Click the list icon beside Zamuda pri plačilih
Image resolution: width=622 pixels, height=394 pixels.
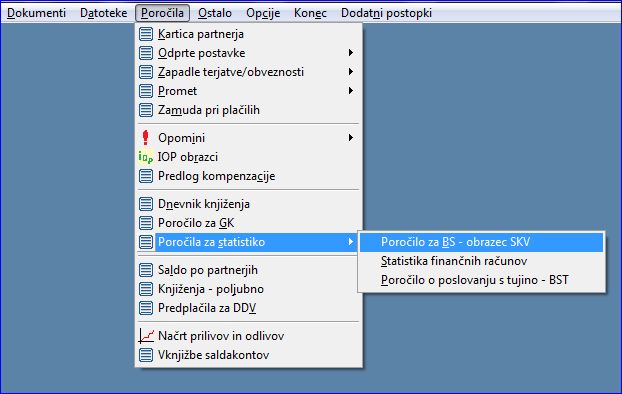click(x=146, y=110)
